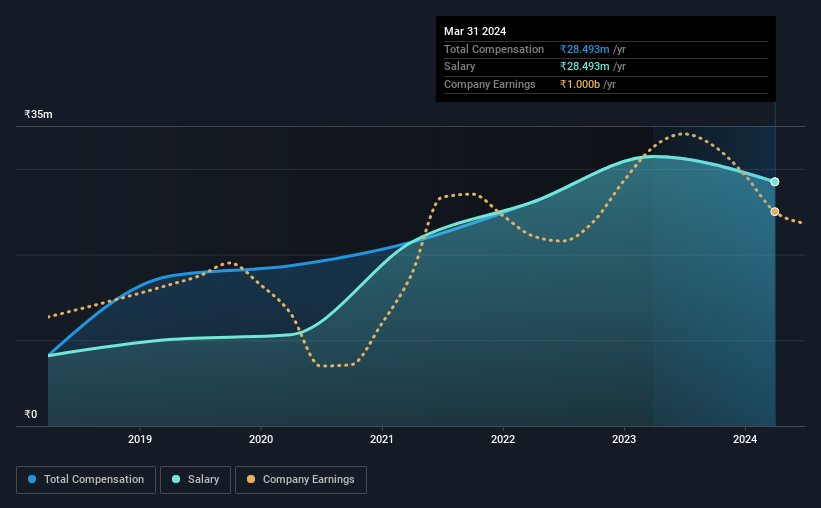Click the 2021 x-axis label

tap(382, 439)
